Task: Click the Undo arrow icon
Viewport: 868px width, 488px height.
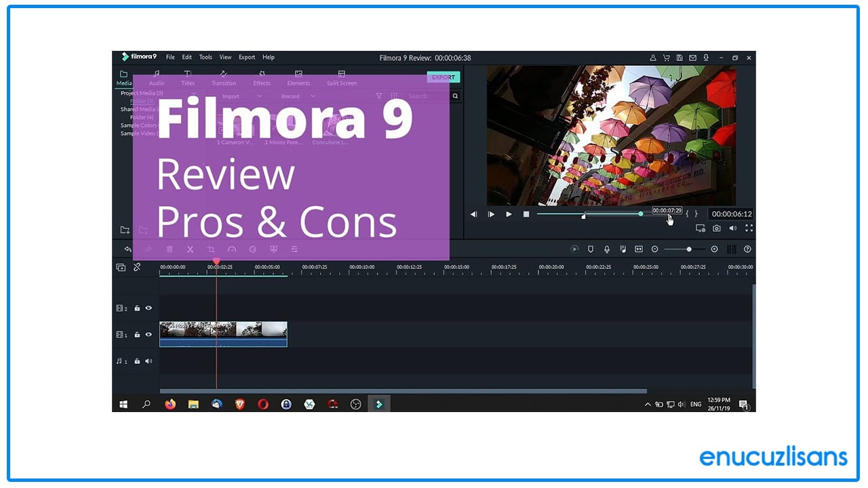Action: point(127,249)
